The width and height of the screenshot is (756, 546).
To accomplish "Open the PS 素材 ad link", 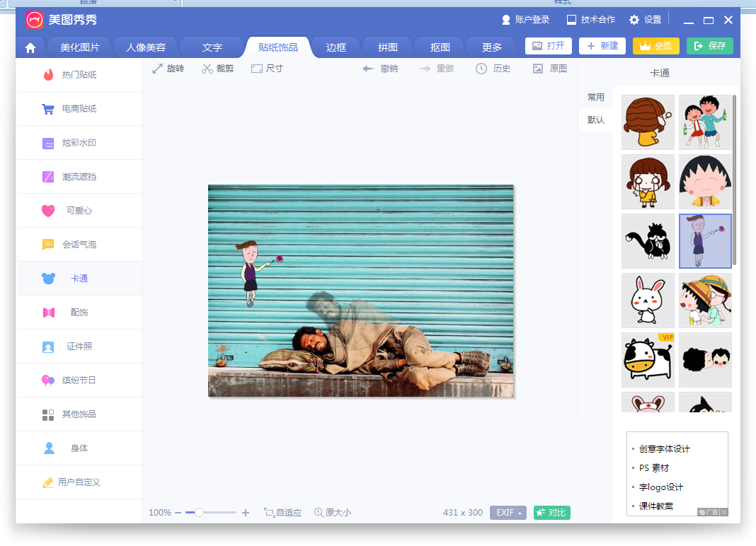I will 654,468.
